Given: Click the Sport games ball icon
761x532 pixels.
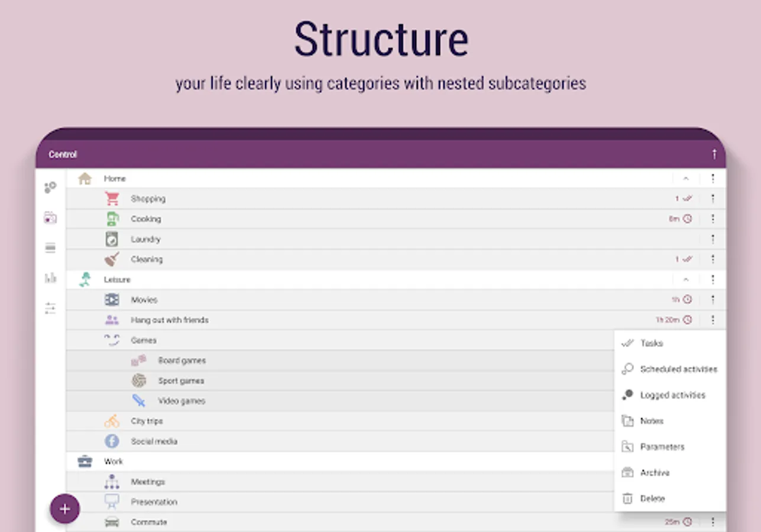Looking at the screenshot, I should click(x=139, y=381).
